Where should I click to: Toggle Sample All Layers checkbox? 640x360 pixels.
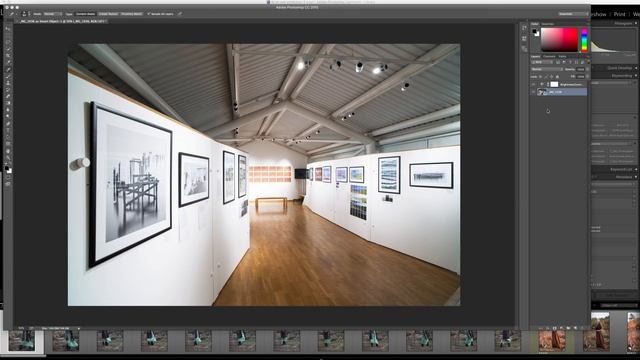tap(149, 14)
